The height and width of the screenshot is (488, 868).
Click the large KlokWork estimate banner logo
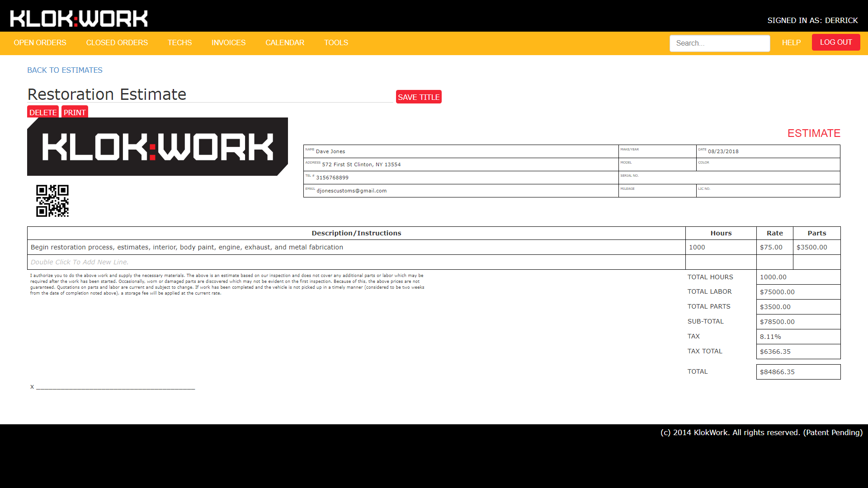[157, 146]
